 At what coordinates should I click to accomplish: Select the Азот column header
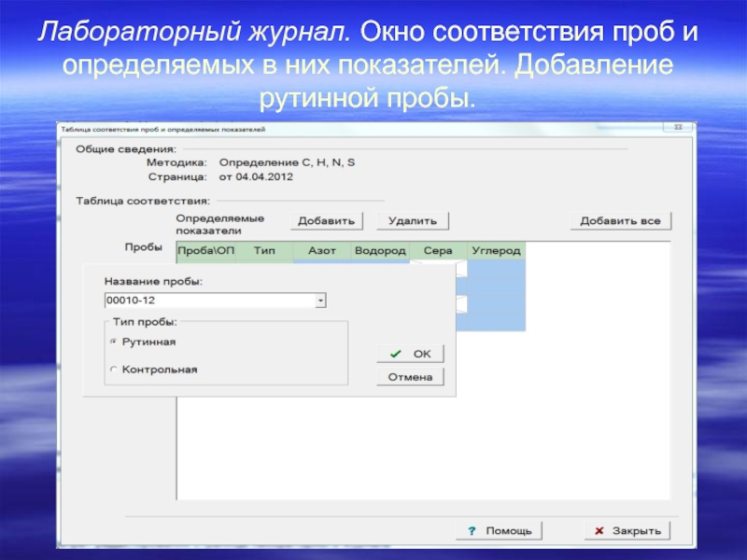click(x=322, y=251)
